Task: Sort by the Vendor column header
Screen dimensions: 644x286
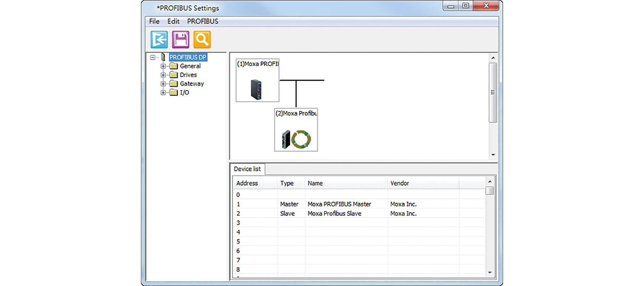Action: click(424, 183)
